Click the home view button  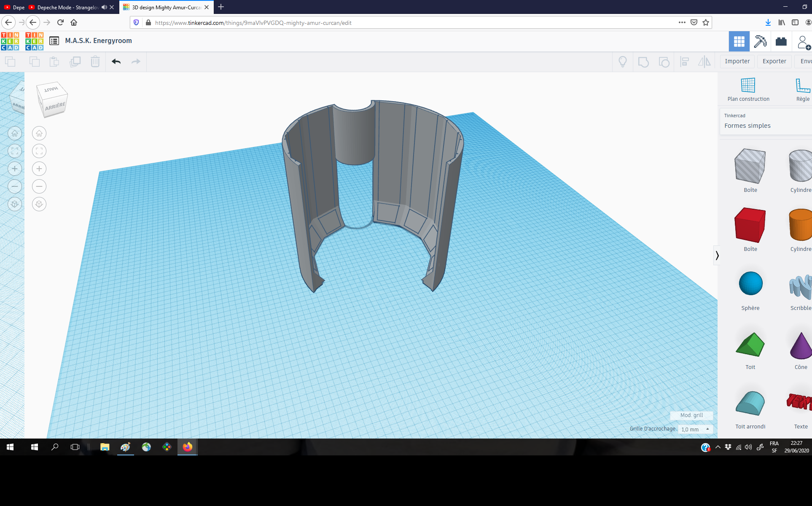[x=39, y=134]
